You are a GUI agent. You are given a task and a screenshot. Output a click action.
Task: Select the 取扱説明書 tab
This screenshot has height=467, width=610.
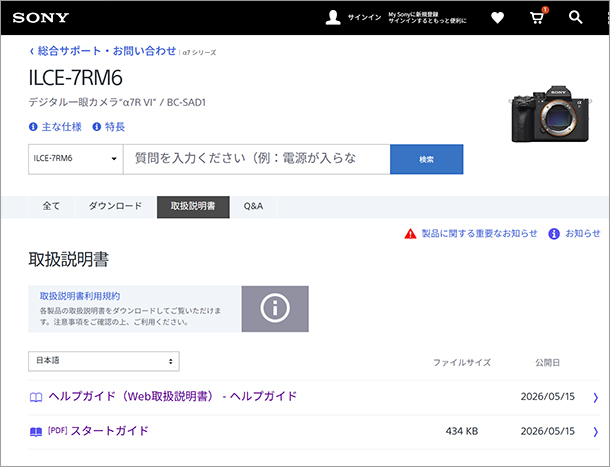[193, 207]
